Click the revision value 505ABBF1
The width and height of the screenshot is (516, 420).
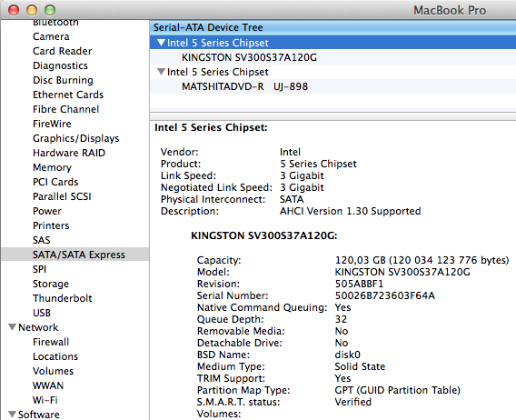[x=359, y=284]
